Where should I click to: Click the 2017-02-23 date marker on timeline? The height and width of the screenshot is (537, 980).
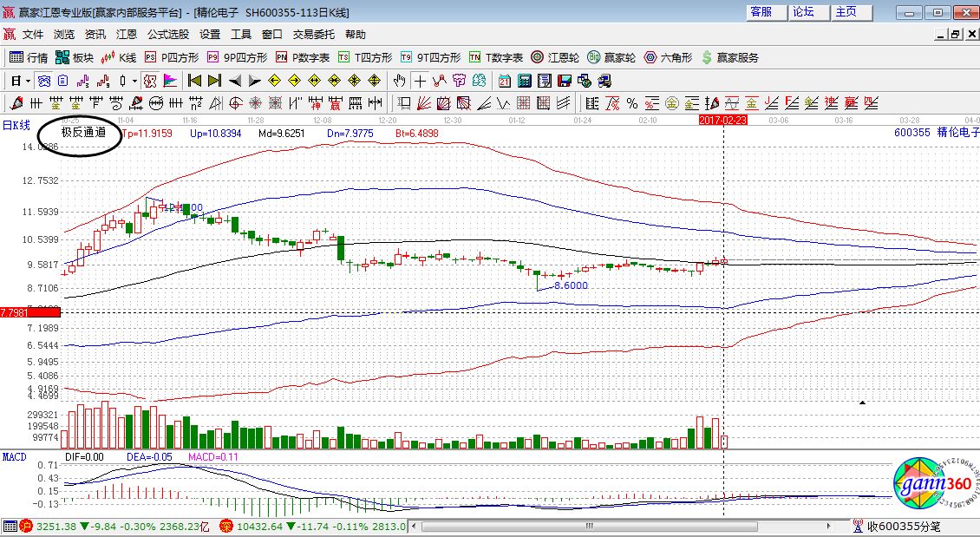(x=722, y=120)
